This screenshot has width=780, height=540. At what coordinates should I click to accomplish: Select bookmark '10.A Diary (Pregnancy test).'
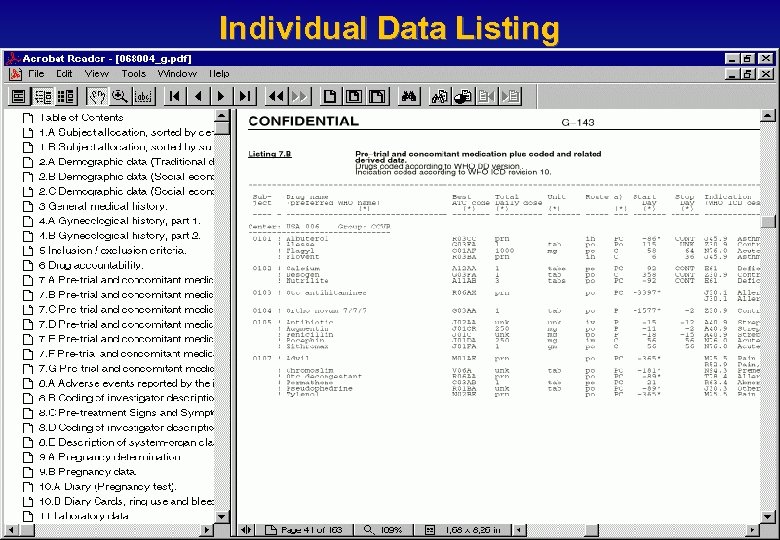pos(108,487)
